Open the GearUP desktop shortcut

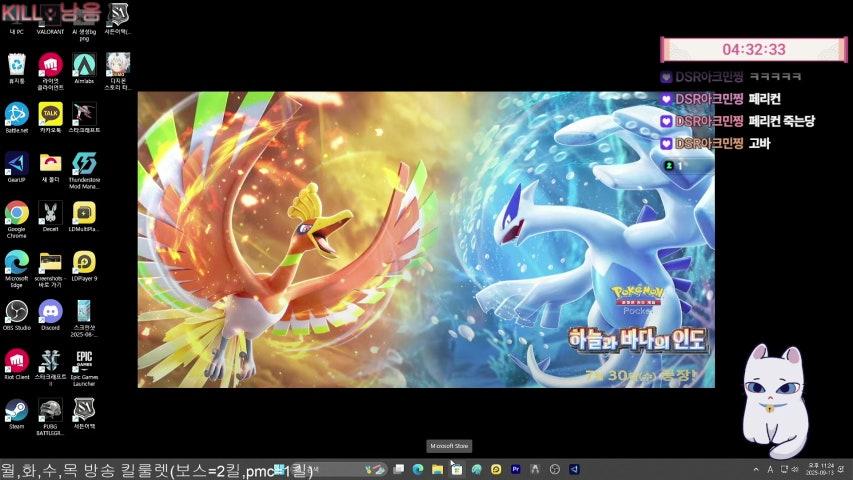[x=17, y=167]
